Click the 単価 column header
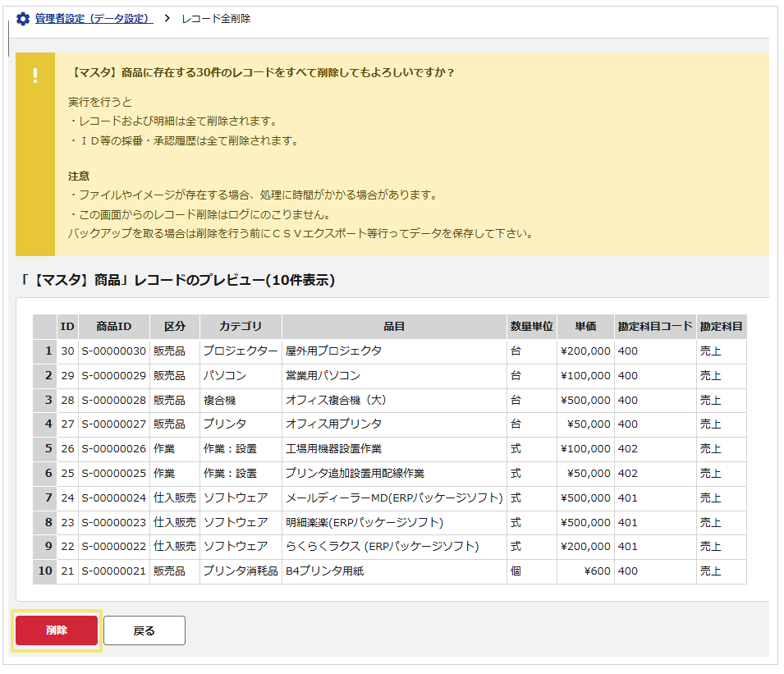Screen dimensions: 784x674 click(x=585, y=327)
